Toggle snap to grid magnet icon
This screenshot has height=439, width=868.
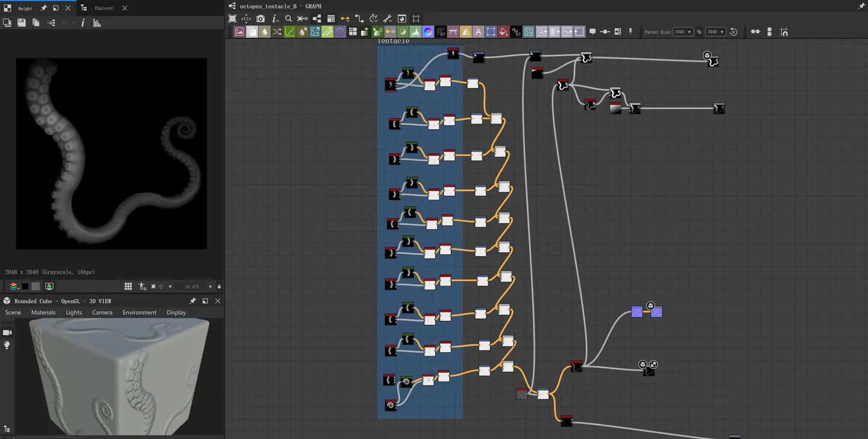tap(784, 32)
